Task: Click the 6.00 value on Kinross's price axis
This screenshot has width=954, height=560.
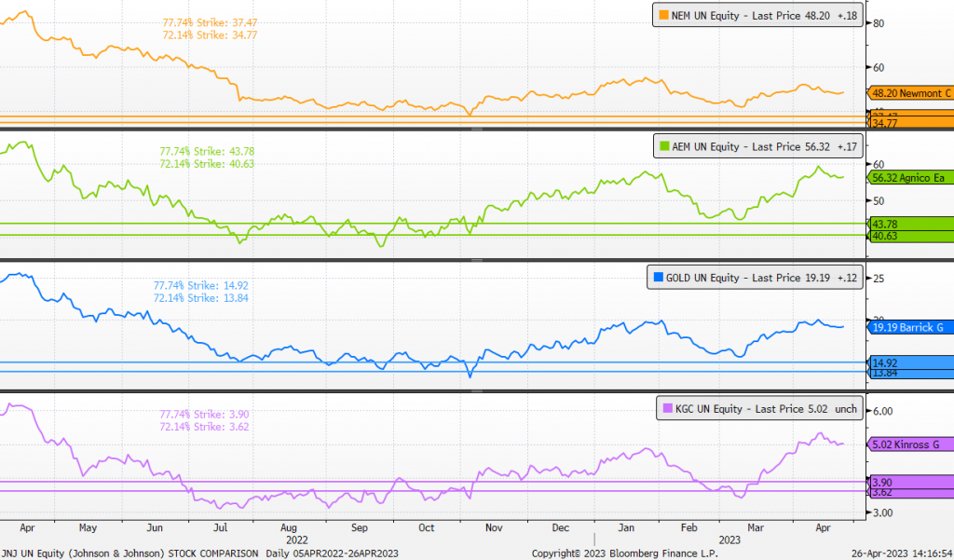Action: [883, 411]
